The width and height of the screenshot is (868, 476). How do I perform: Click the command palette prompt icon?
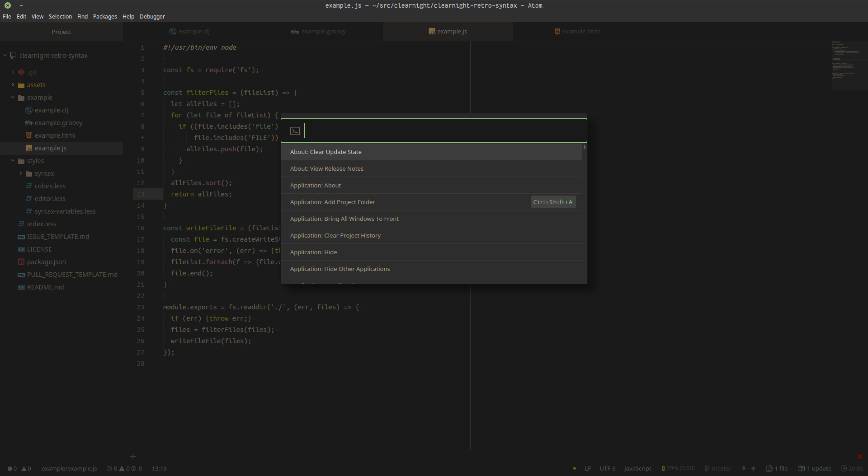tap(295, 131)
